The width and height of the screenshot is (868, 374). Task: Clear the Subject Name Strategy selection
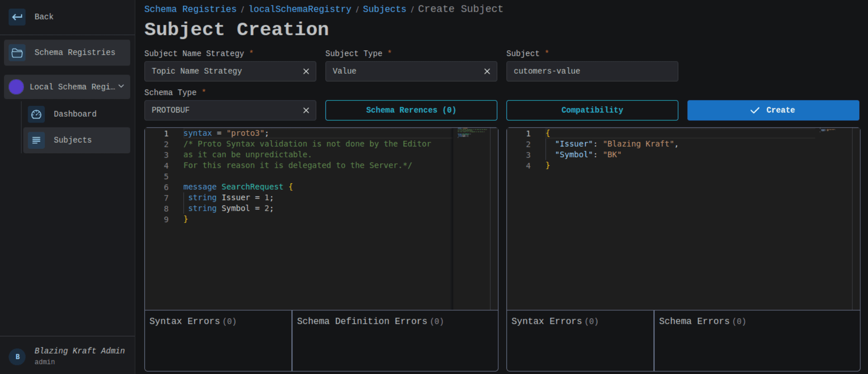point(306,71)
